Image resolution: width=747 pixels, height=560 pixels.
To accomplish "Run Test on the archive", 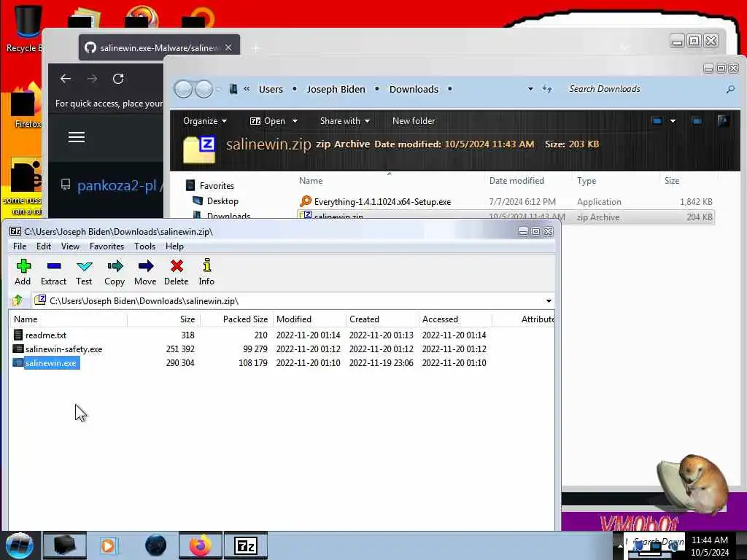I will [84, 272].
